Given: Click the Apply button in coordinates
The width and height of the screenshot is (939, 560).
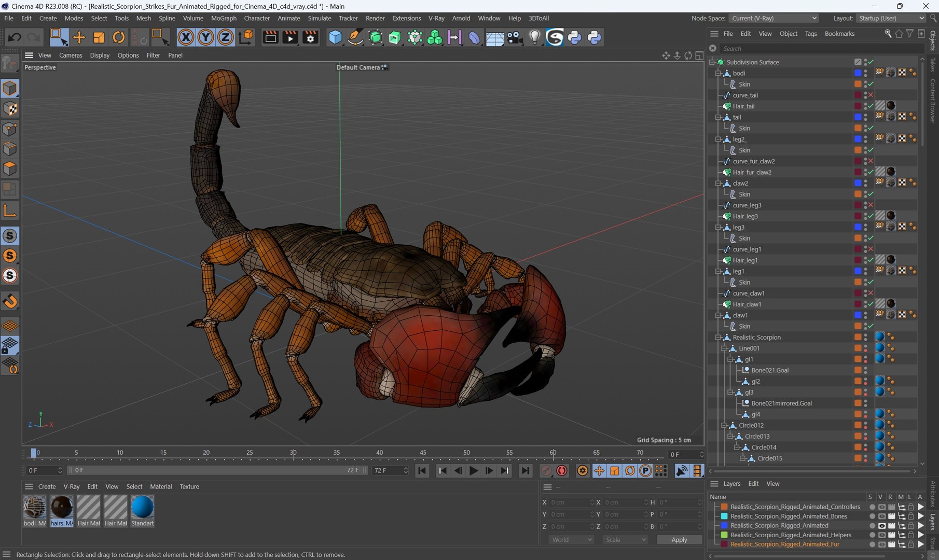Looking at the screenshot, I should pyautogui.click(x=679, y=540).
